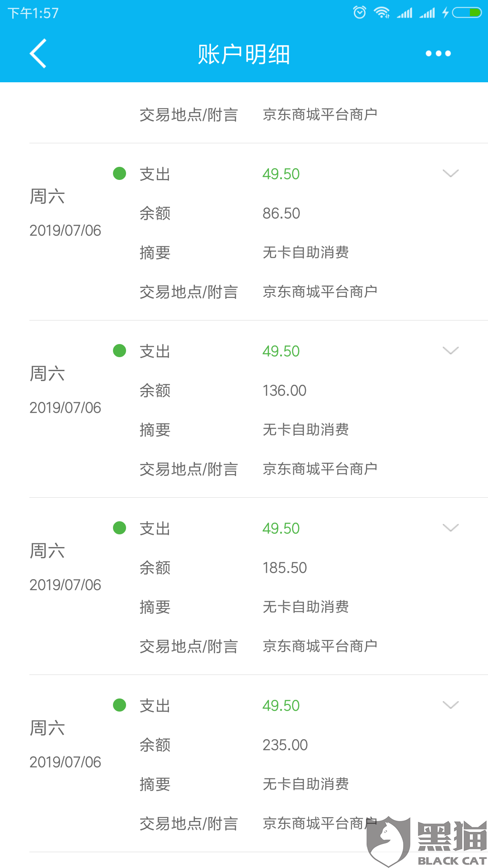Tap the 235.00 balance amount

point(285,745)
